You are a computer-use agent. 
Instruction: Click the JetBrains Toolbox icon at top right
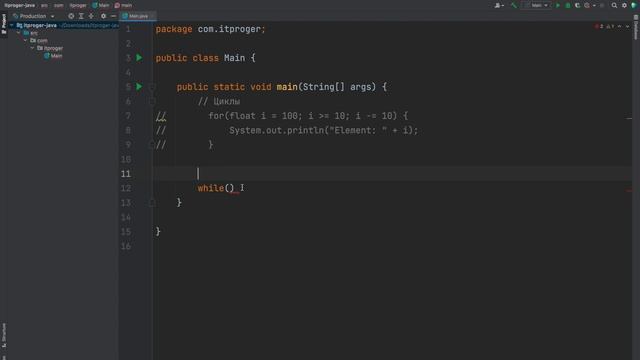pyautogui.click(x=634, y=5)
